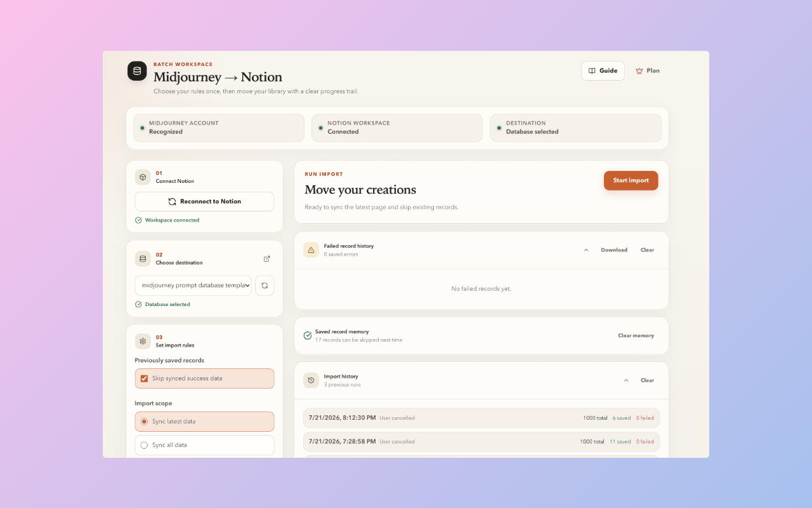Click the database icon for step 02
The height and width of the screenshot is (508, 812).
click(x=143, y=258)
